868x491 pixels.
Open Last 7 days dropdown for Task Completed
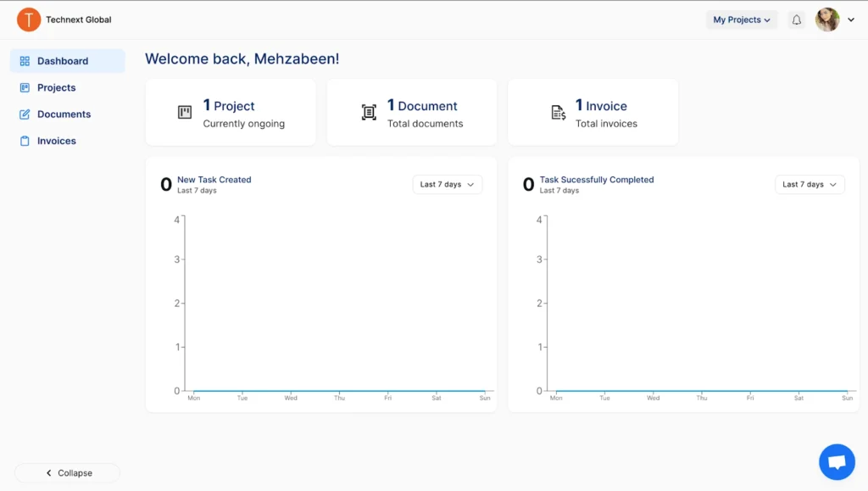810,184
